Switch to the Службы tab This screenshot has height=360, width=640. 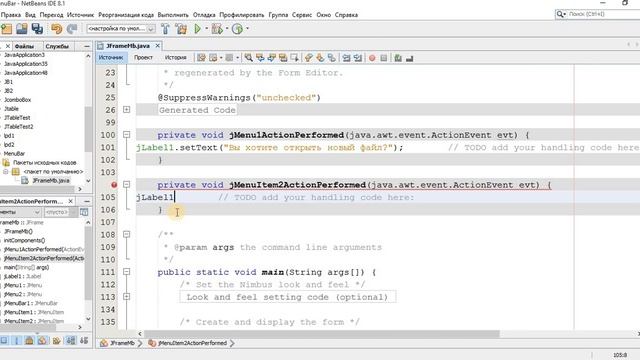click(57, 46)
